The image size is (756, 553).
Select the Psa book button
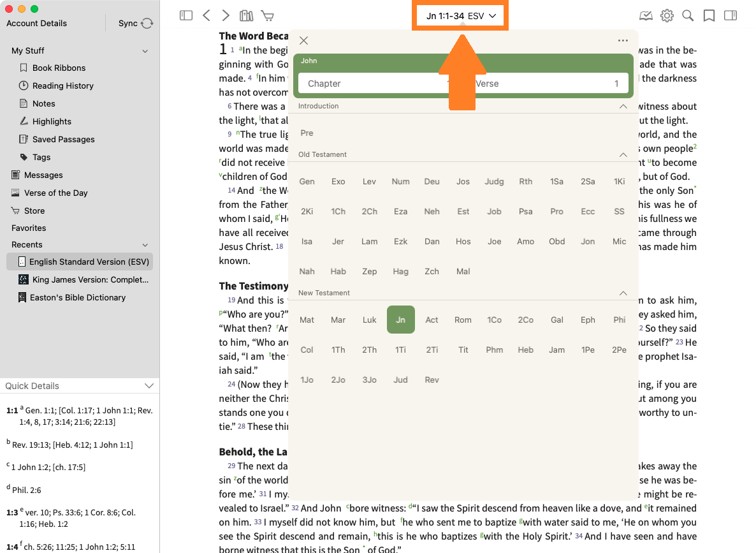[525, 211]
